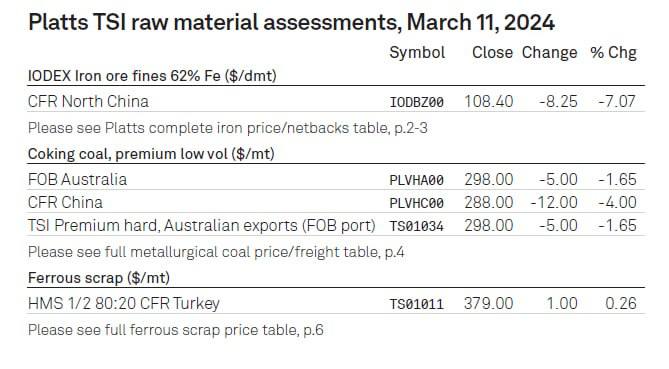Select the IODBZ00 symbol code
This screenshot has width=669, height=369.
coord(416,102)
